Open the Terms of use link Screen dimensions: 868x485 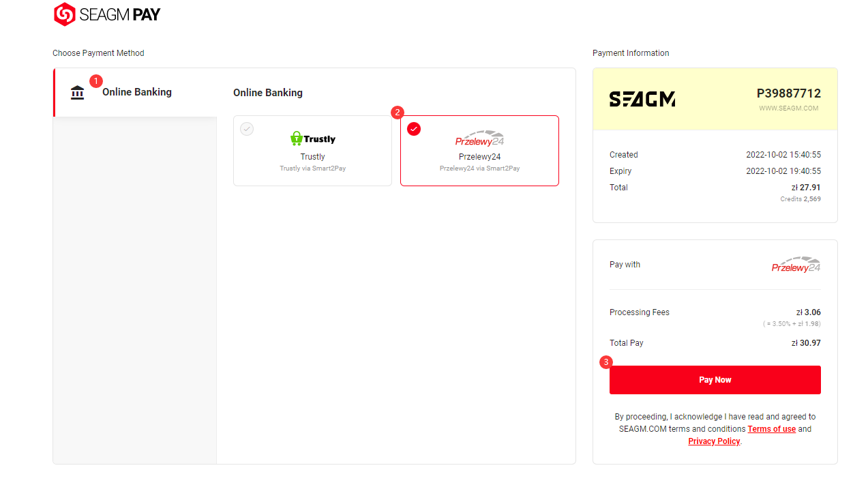pos(772,429)
